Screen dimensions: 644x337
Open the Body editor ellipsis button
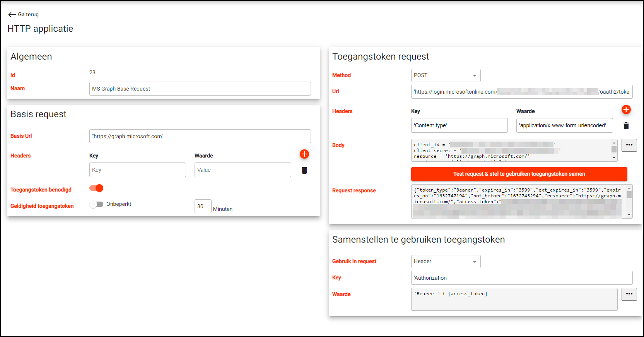click(x=629, y=145)
